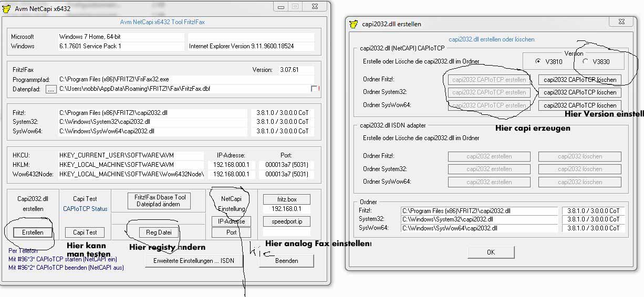Click ISDN capi2032 löschen for Ordner System32
The height and width of the screenshot is (297, 644).
(x=579, y=169)
